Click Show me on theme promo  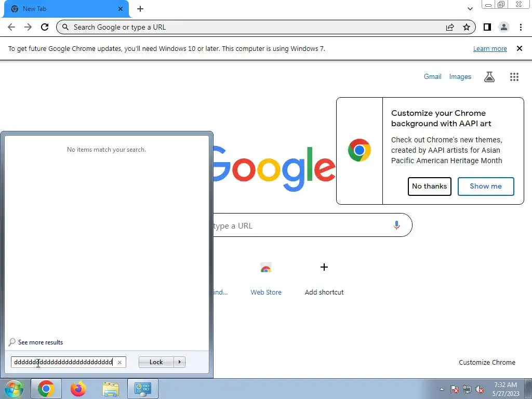tap(486, 187)
